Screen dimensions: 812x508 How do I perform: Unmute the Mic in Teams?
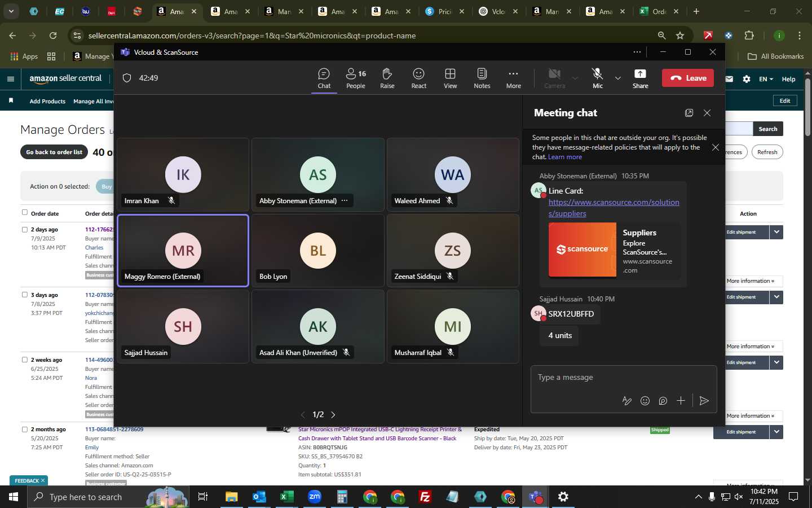(598, 78)
